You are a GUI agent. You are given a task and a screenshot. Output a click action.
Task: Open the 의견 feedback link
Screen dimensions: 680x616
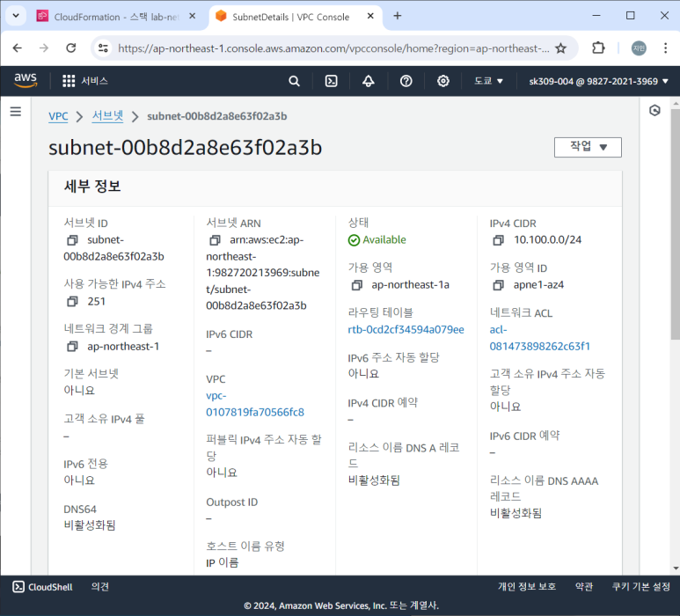point(99,587)
